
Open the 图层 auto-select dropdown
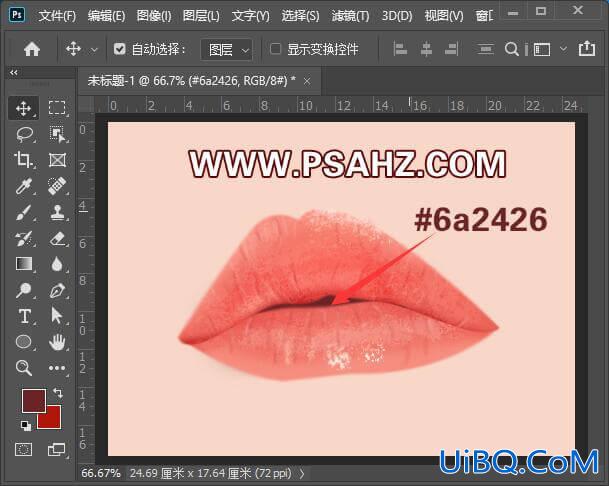[227, 50]
